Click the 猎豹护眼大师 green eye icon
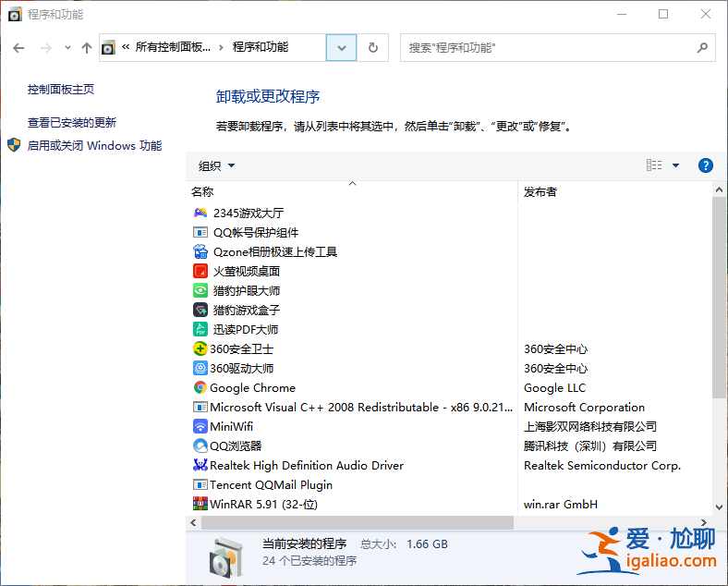This screenshot has height=586, width=728. point(200,290)
